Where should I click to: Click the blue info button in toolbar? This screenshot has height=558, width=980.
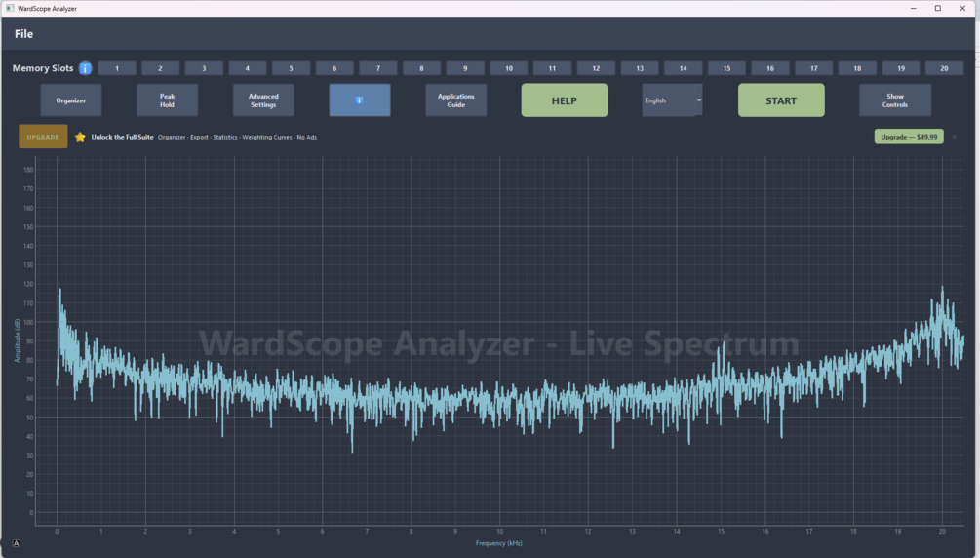click(x=360, y=100)
